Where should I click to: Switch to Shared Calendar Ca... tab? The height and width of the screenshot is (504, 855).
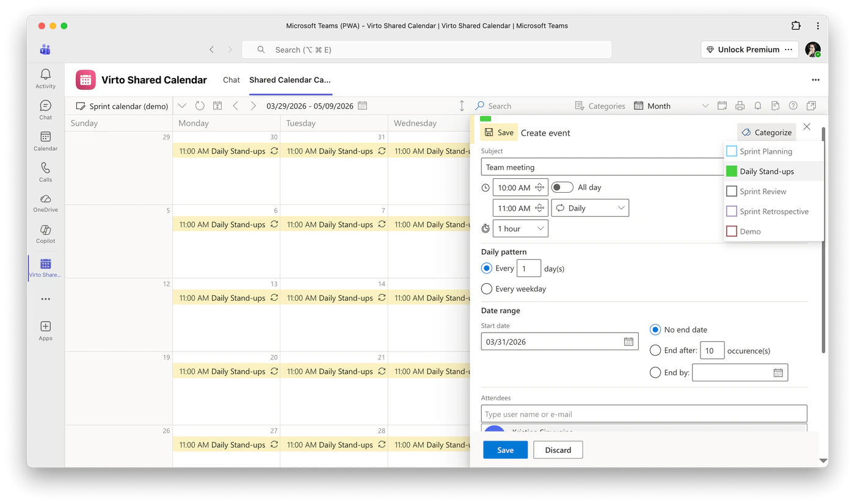tap(290, 80)
